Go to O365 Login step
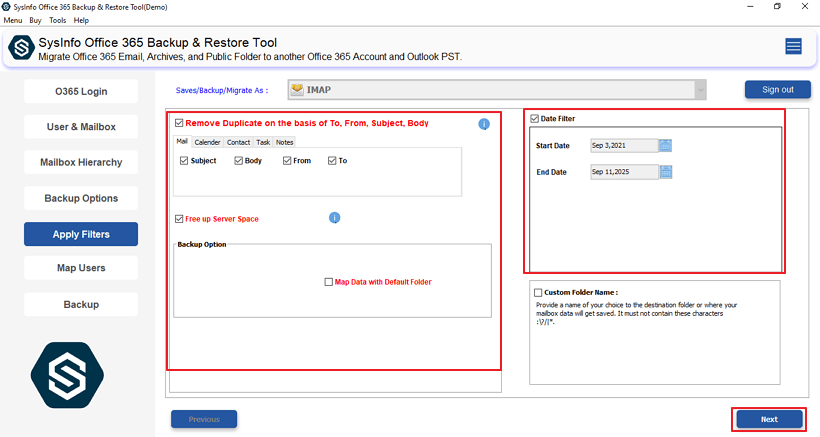The height and width of the screenshot is (437, 820). click(81, 91)
